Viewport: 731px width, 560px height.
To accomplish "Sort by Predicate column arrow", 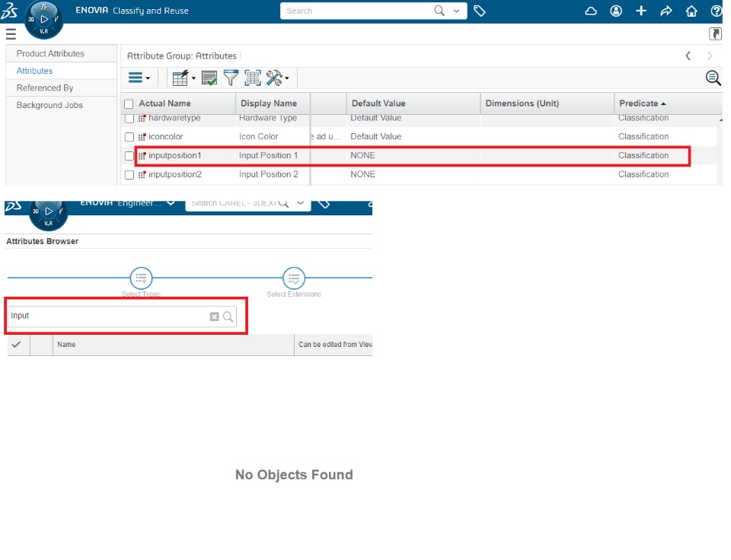I will pyautogui.click(x=663, y=103).
